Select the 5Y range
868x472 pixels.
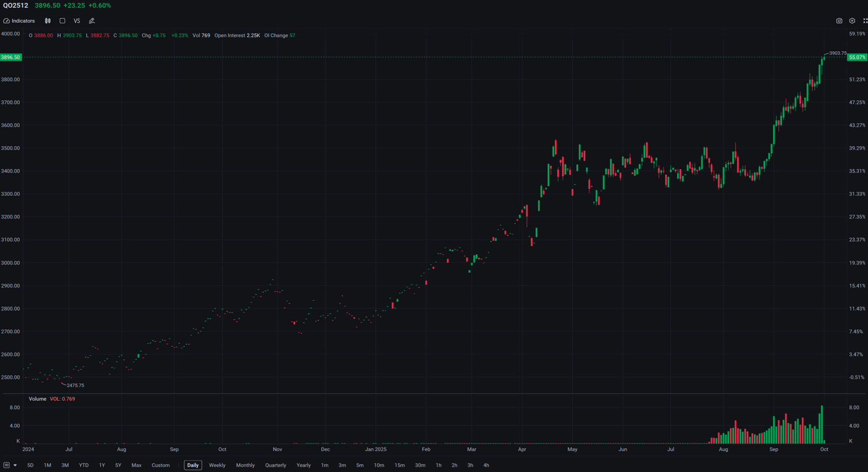118,466
